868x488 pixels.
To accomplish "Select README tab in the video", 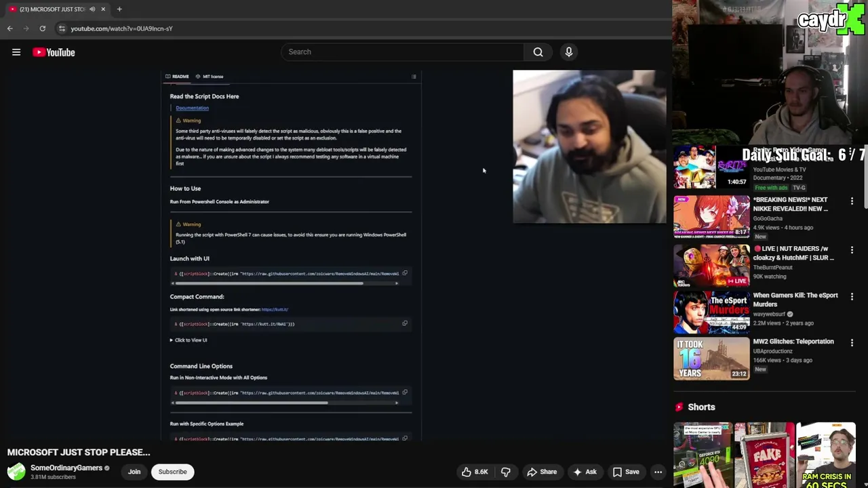I will tap(177, 77).
